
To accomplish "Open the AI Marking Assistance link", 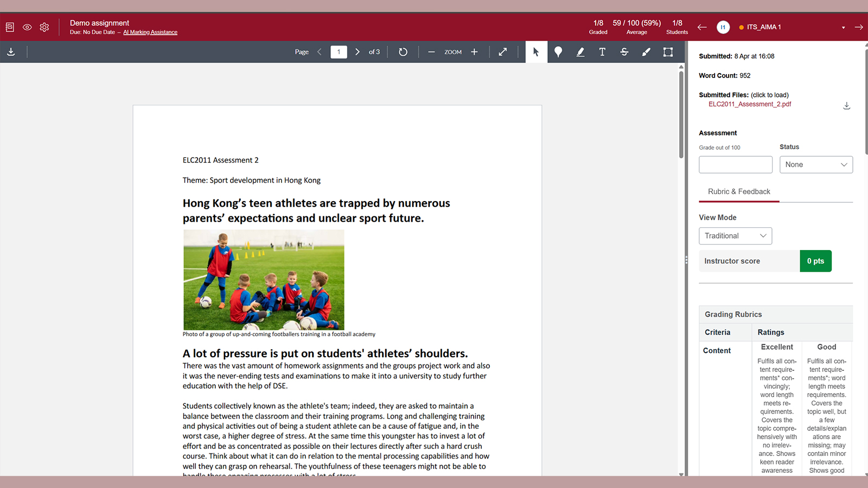I will click(150, 33).
